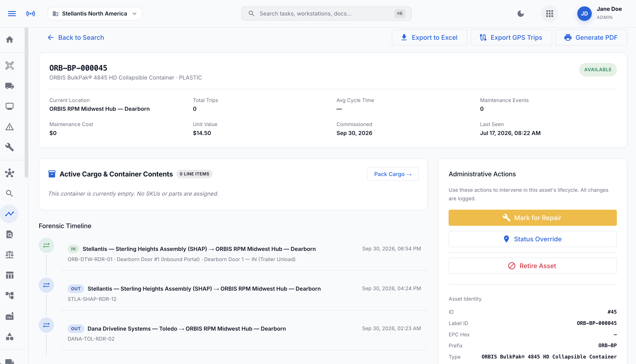Click the 0 LINE ITEMS badge

pyautogui.click(x=194, y=174)
